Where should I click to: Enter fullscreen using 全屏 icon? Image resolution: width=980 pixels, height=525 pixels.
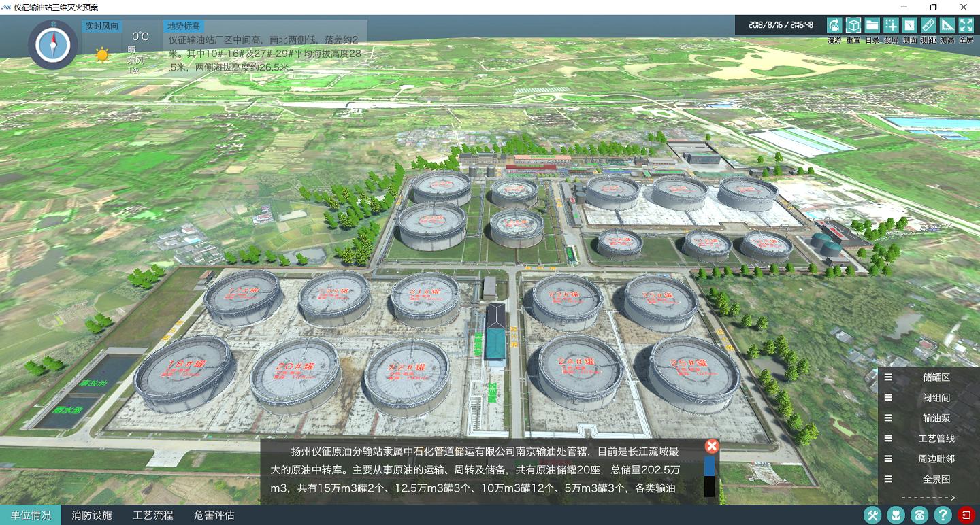(x=966, y=25)
